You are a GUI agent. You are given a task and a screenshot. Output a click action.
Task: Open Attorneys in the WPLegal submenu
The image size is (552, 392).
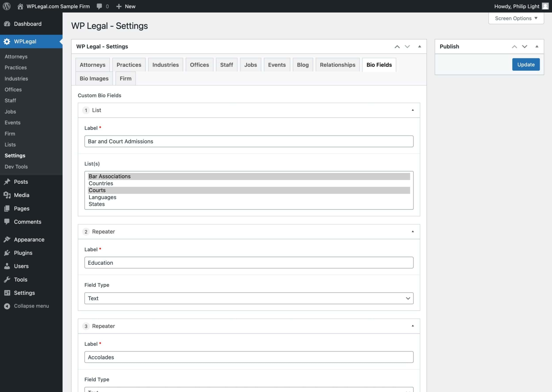(x=16, y=56)
